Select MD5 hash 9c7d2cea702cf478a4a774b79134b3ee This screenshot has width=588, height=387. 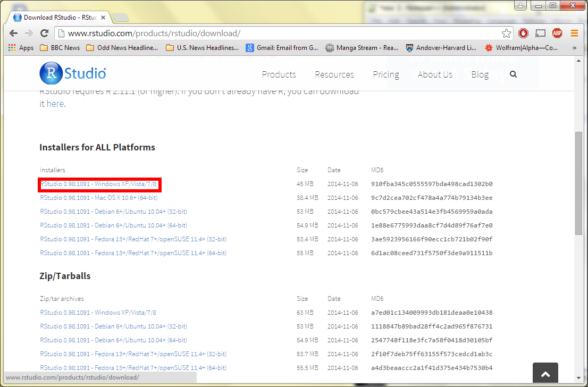(432, 198)
